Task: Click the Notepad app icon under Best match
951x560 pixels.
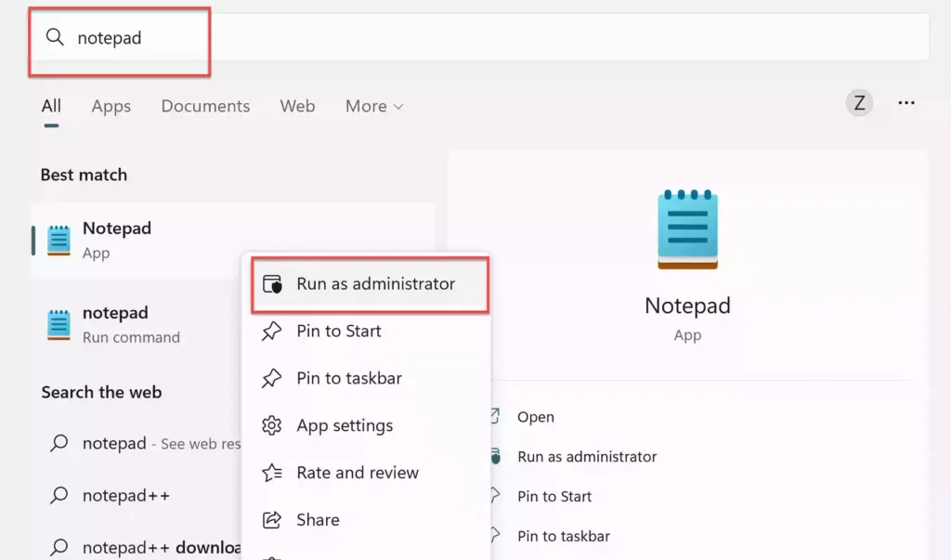Action: tap(59, 241)
